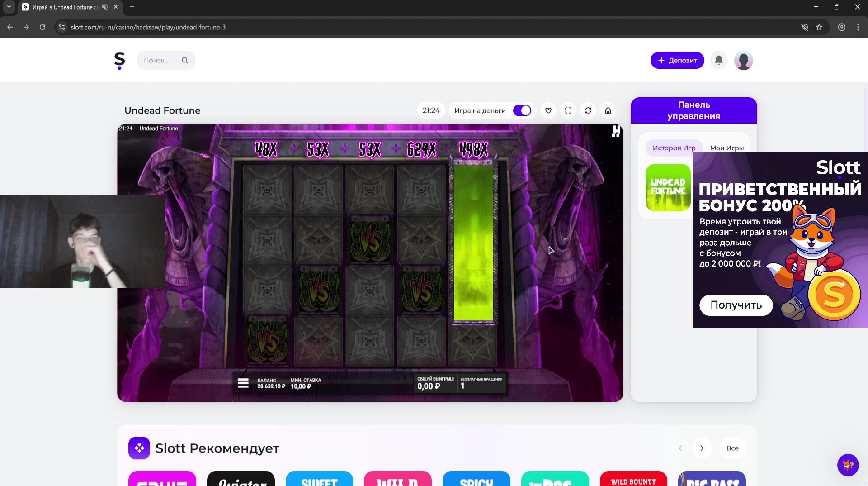Click the МИН. СТАВКА 10,00 ₽ value
This screenshot has height=486, width=868.
(301, 386)
